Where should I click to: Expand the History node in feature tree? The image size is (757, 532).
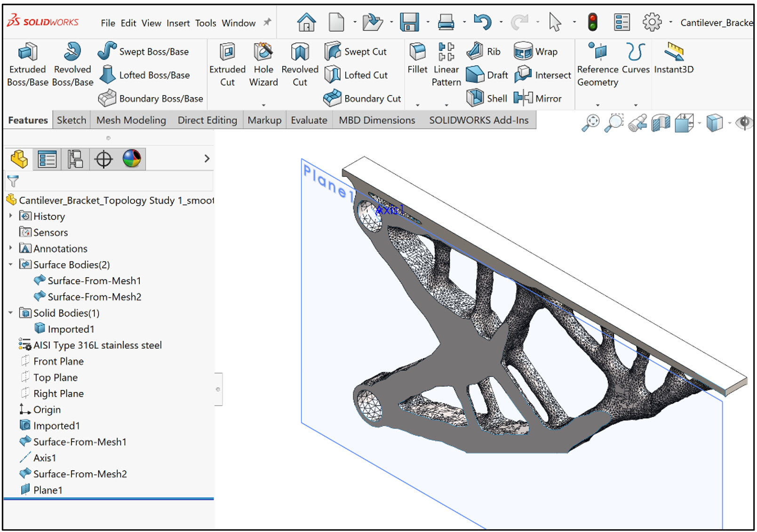pos(10,216)
